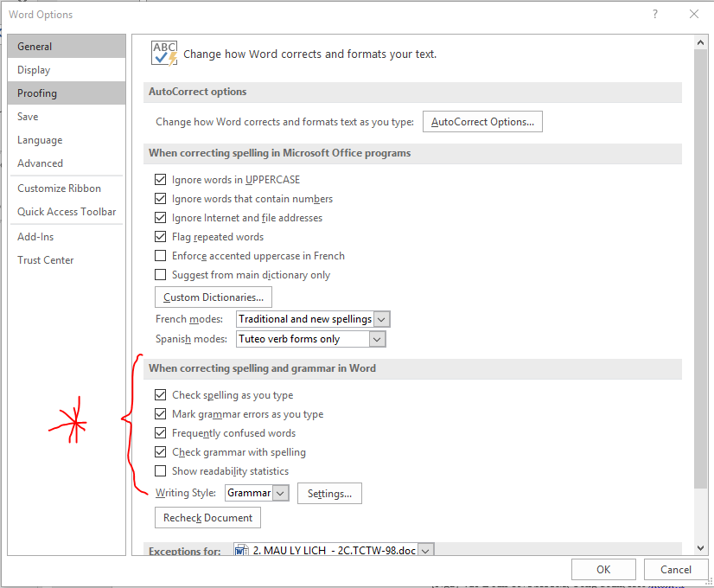
Task: Select the Save category
Action: tap(67, 117)
